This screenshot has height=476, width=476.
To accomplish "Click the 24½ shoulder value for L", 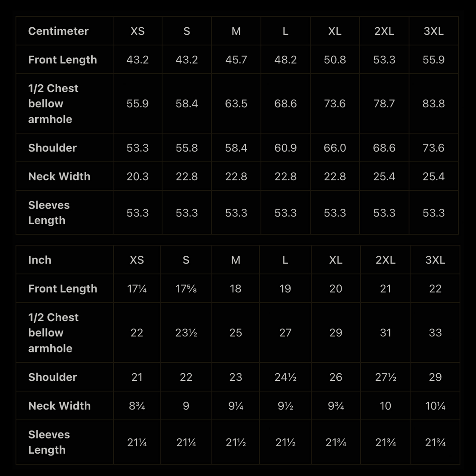I will pos(285,377).
